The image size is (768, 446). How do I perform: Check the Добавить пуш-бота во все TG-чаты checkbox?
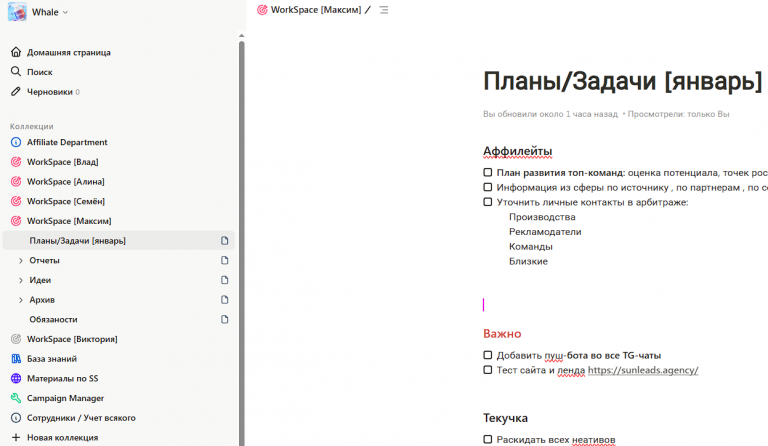coord(487,355)
